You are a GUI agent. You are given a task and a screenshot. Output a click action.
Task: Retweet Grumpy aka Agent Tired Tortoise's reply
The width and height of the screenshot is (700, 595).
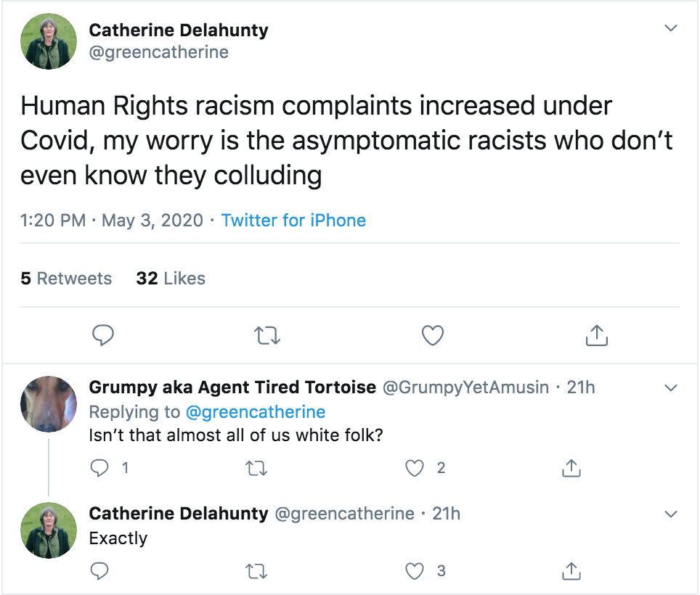[257, 469]
